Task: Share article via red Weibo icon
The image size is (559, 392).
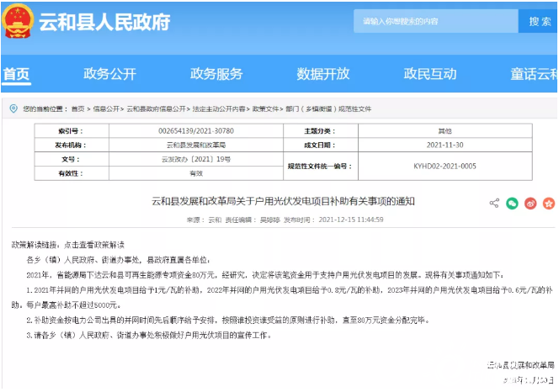Action: click(x=530, y=203)
